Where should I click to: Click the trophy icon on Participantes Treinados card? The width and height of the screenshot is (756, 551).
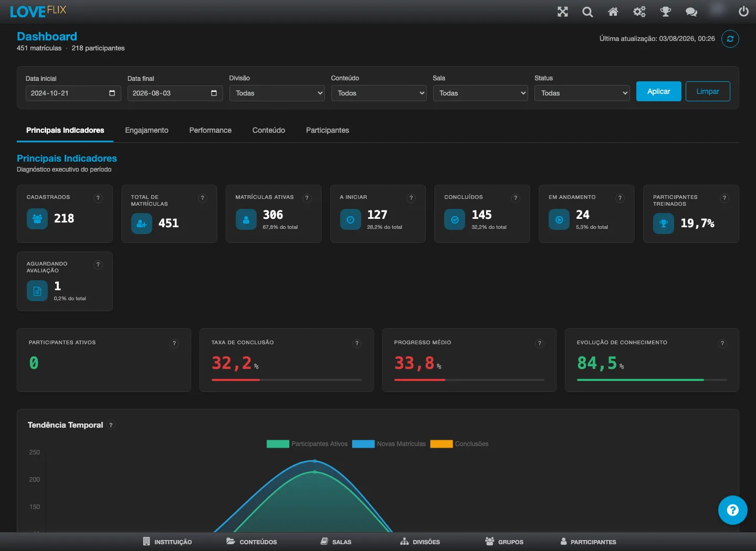tap(664, 224)
